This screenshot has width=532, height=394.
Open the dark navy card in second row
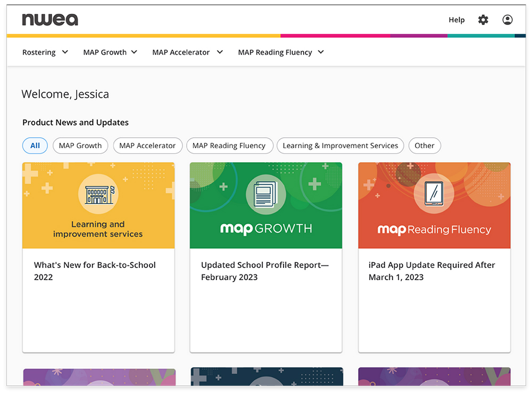coord(267,376)
